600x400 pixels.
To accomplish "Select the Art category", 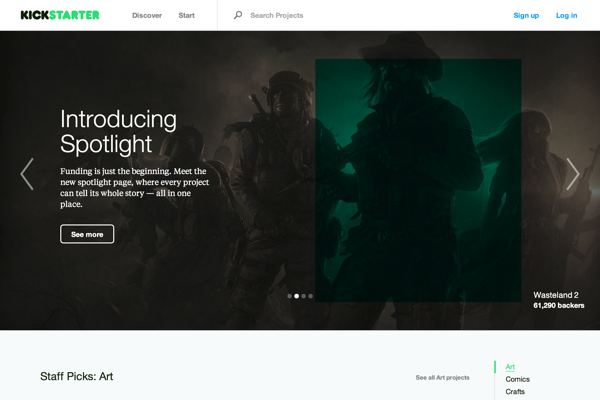I will point(510,367).
